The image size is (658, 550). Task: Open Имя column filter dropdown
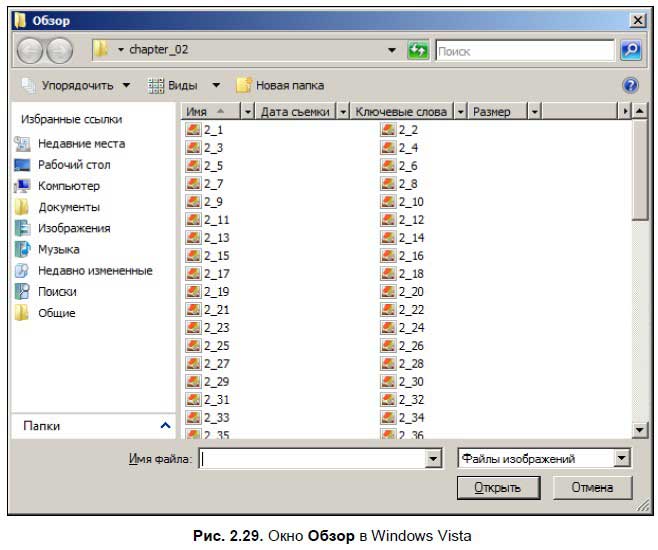click(x=248, y=112)
